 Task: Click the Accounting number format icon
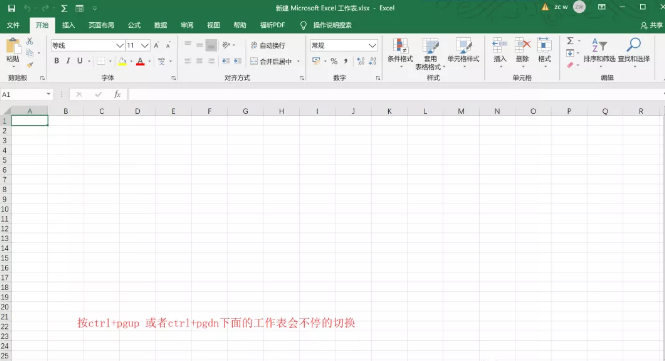(316, 61)
